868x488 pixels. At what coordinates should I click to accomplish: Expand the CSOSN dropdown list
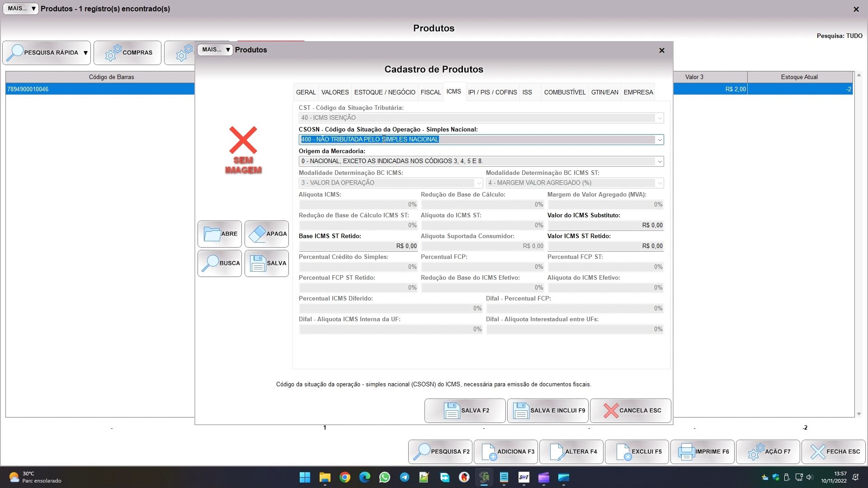click(660, 140)
